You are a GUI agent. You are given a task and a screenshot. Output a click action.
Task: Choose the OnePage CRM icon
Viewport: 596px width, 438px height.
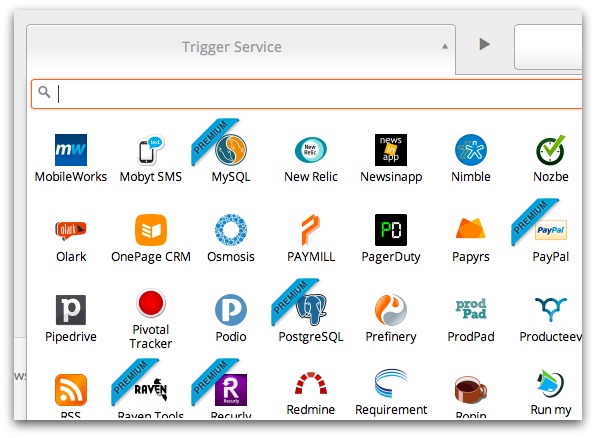[x=151, y=230]
